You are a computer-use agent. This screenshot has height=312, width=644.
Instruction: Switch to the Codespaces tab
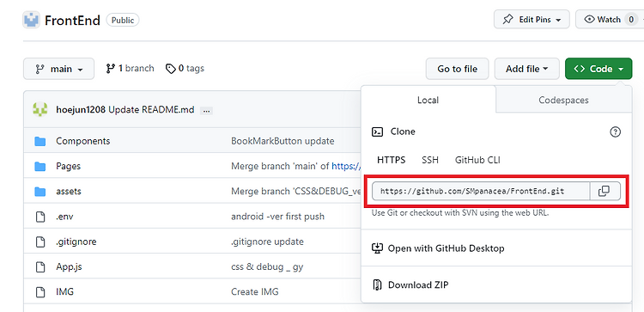click(x=563, y=100)
